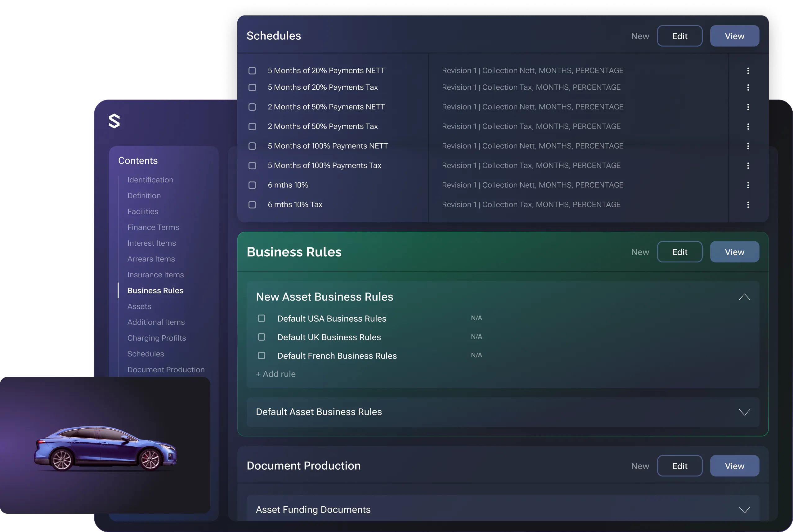
Task: Click the blue car thumbnail image
Action: (105, 448)
